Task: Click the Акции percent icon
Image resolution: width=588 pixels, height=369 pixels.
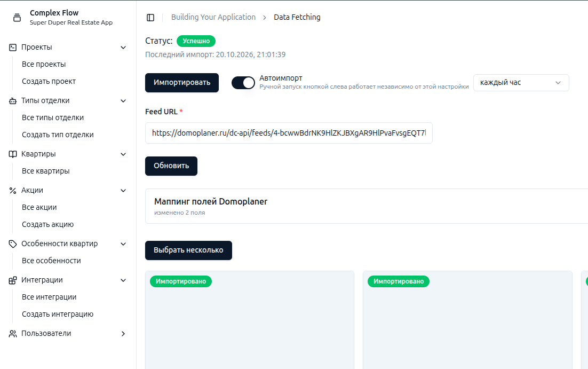Action: [13, 190]
